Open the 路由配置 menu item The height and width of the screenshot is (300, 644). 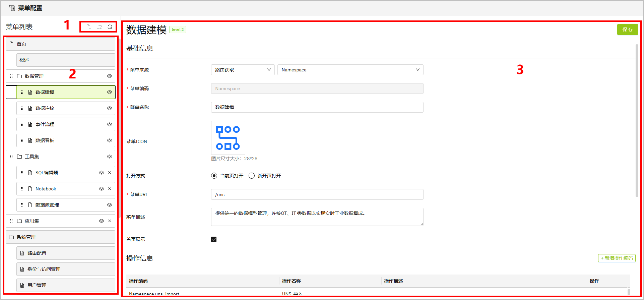(x=37, y=253)
